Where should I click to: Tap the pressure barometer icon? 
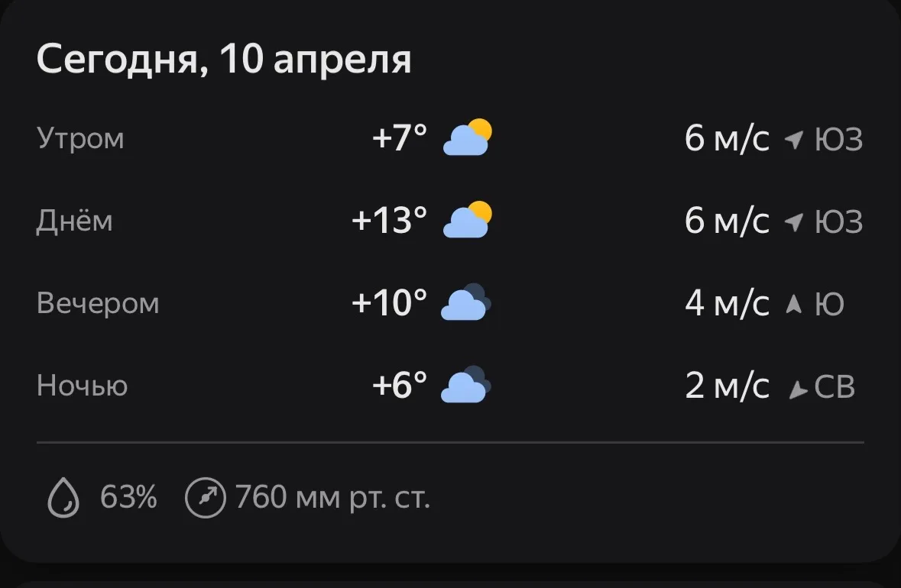(x=206, y=498)
